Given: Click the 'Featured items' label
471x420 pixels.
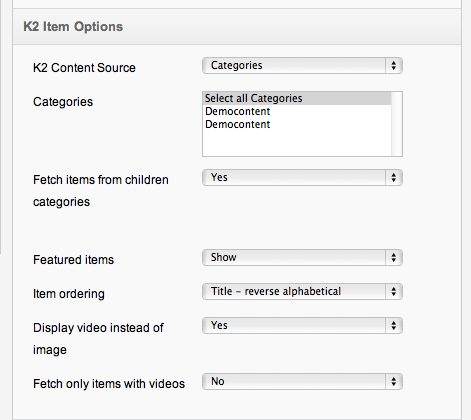Looking at the screenshot, I should (73, 260).
